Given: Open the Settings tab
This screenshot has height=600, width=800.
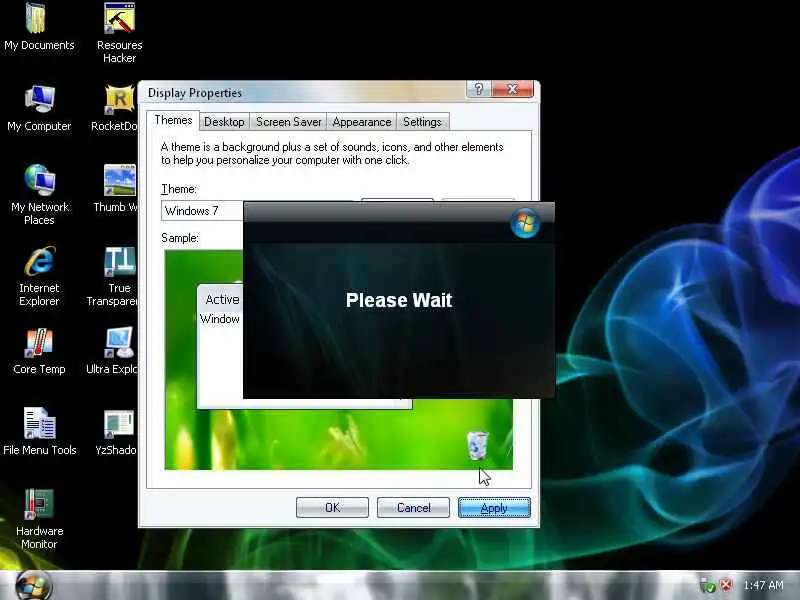Looking at the screenshot, I should tap(422, 122).
